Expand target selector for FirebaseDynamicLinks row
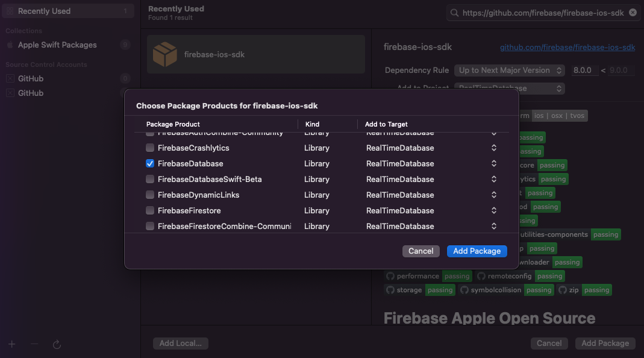Image resolution: width=644 pixels, height=358 pixels. tap(494, 195)
